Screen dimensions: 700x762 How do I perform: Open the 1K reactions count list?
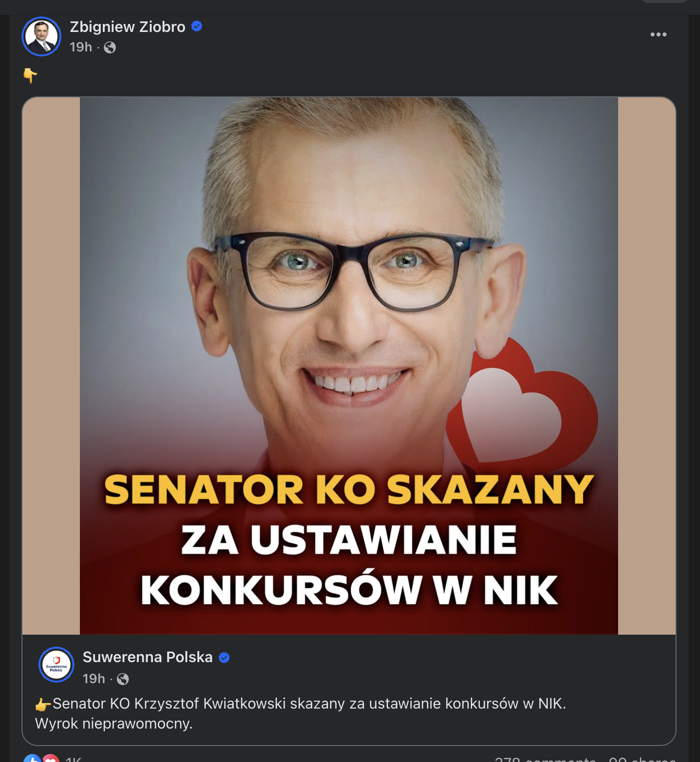73,759
